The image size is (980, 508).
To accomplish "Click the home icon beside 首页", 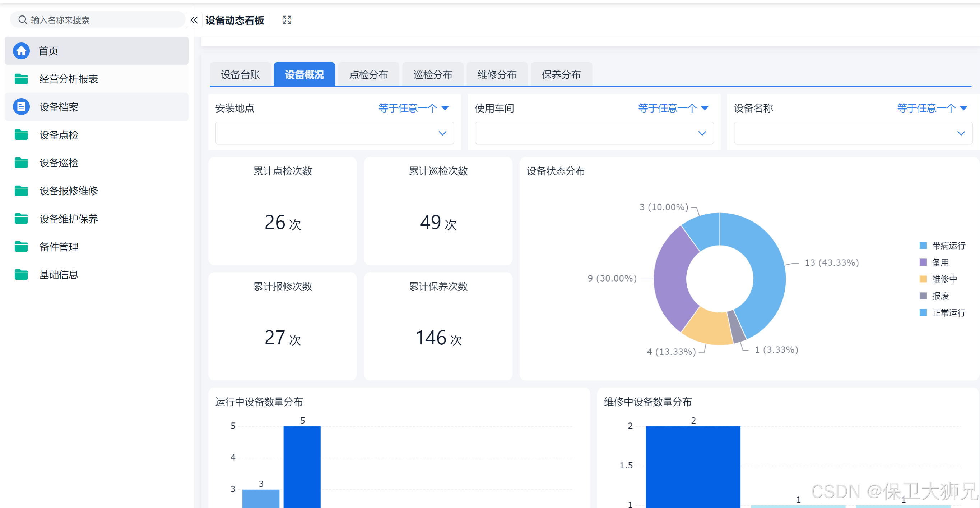I will click(21, 51).
